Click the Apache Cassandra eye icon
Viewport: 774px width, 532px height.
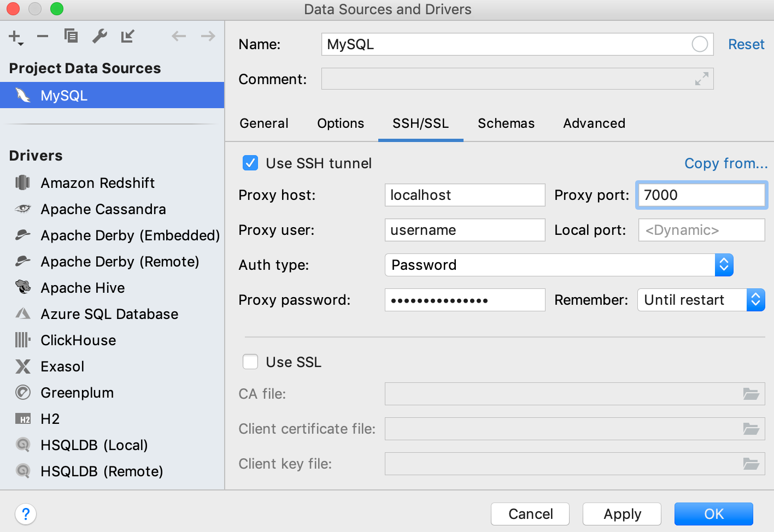click(22, 209)
